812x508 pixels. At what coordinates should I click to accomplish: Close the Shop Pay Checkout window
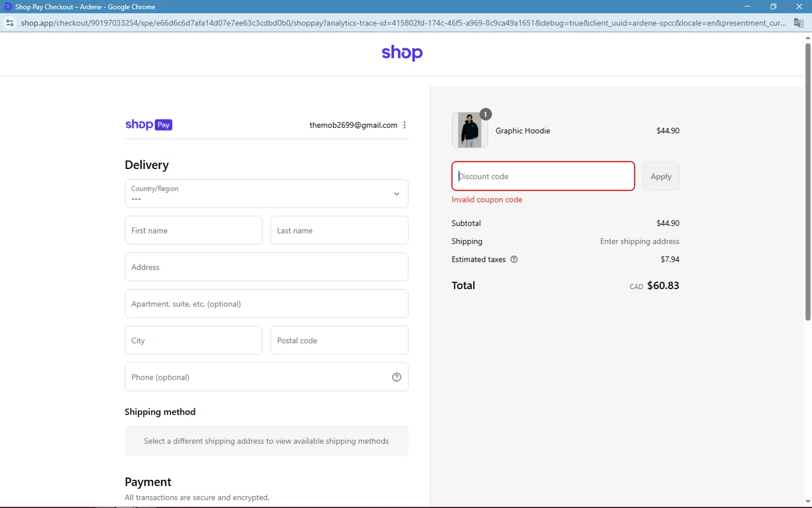[x=799, y=6]
